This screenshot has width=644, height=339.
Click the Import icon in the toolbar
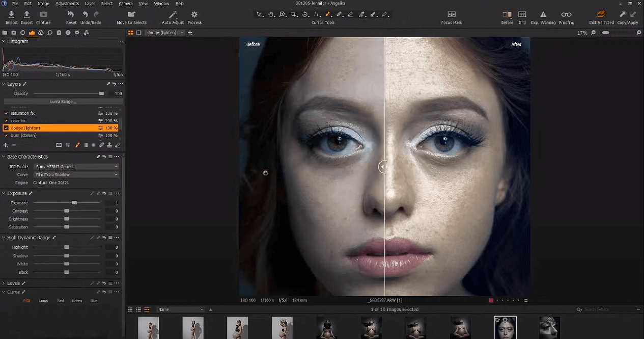coord(11,15)
